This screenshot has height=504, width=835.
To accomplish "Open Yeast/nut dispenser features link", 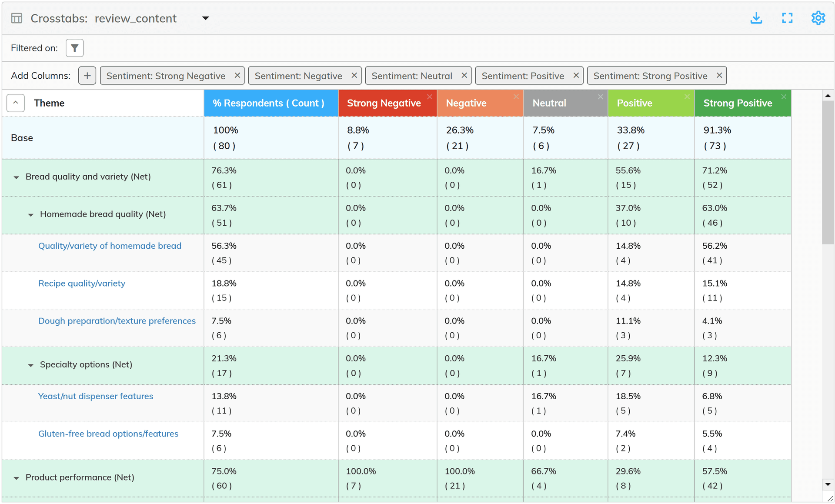I will [96, 396].
